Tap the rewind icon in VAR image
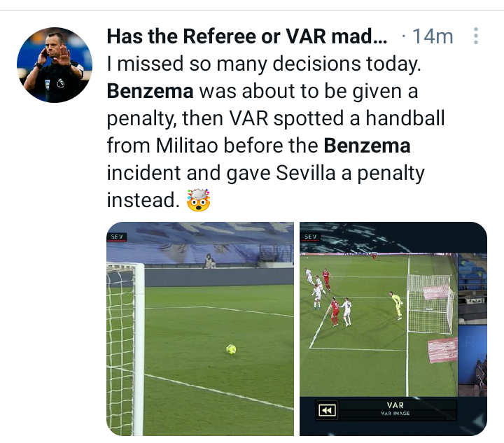Screen dimensions: 504x443 click(327, 410)
